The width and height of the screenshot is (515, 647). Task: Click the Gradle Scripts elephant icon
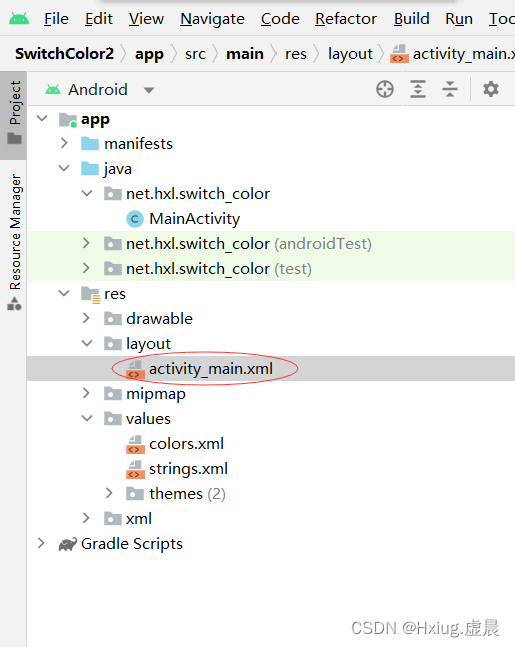point(68,544)
